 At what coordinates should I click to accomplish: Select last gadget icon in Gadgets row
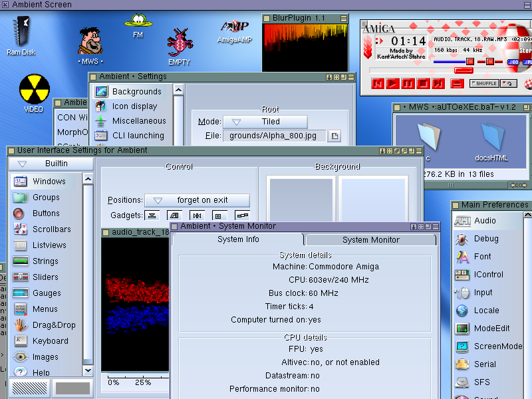[242, 215]
